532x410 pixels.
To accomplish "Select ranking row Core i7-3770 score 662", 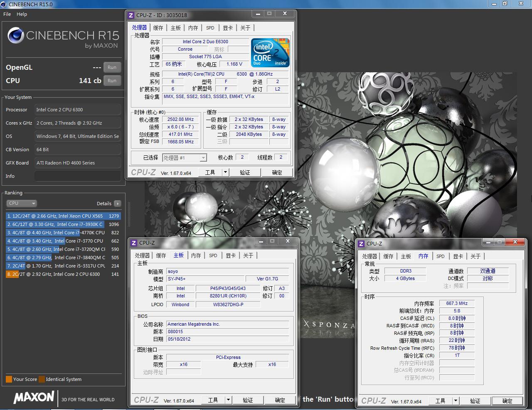I will tap(63, 241).
